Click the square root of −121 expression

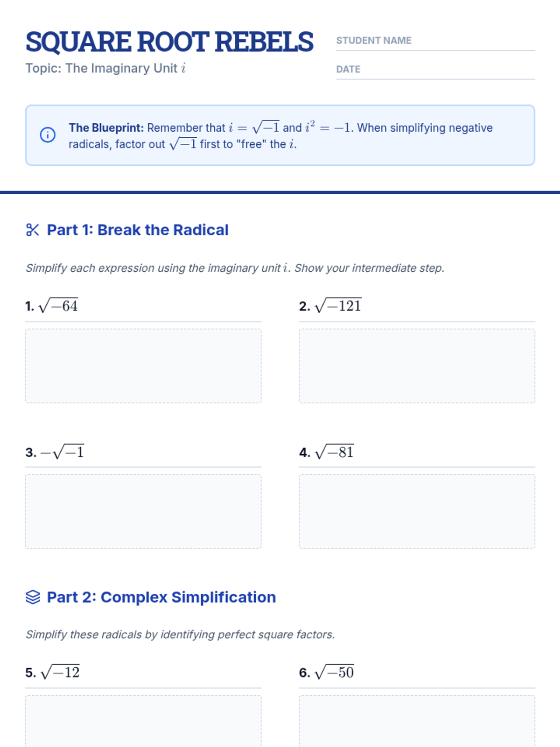338,306
